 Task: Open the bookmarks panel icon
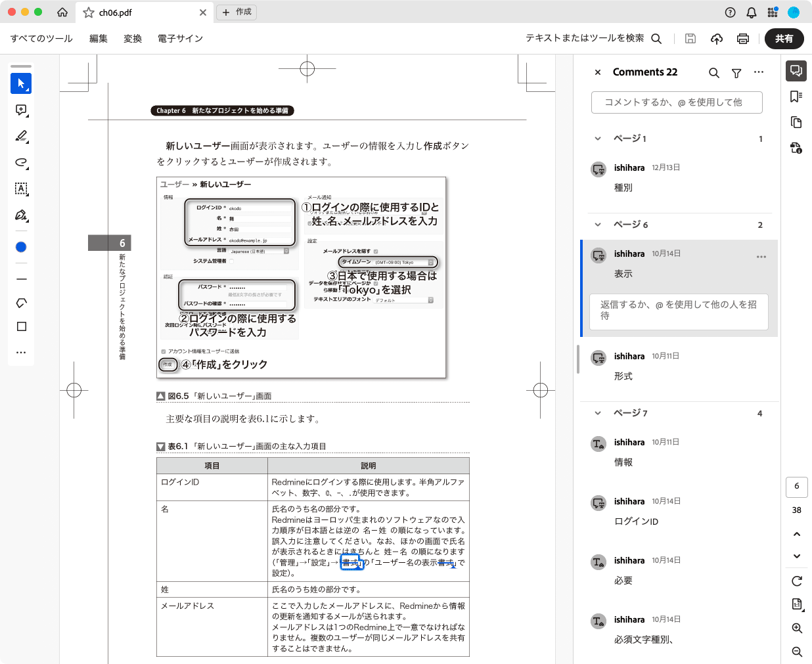point(796,97)
